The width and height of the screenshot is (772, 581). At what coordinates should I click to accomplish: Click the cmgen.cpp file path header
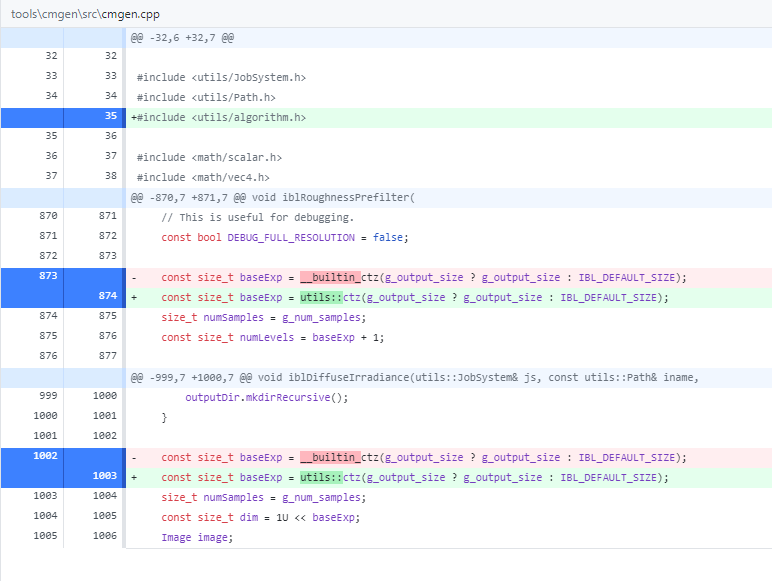pyautogui.click(x=85, y=14)
